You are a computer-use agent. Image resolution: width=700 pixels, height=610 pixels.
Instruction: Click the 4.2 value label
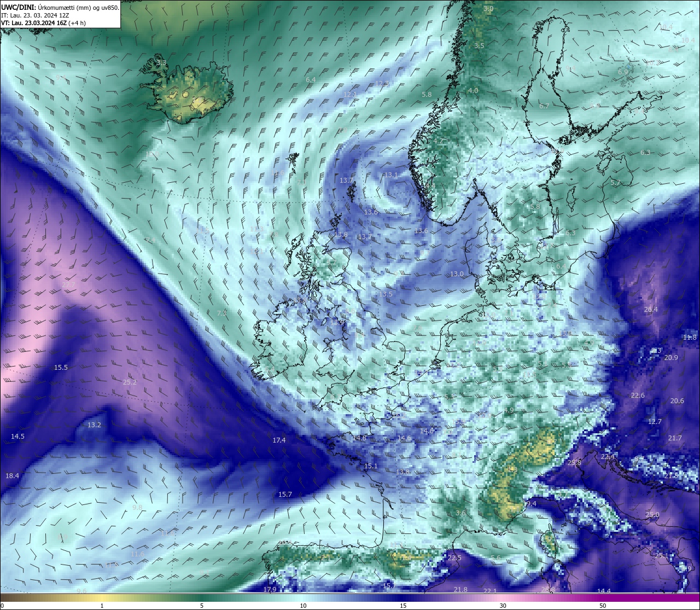[x=438, y=141]
